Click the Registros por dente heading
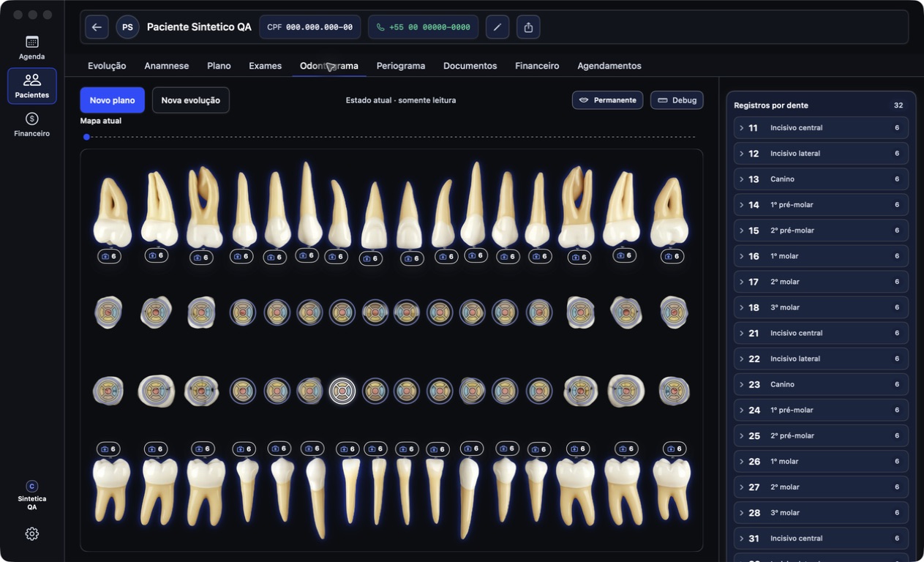This screenshot has height=562, width=924. pyautogui.click(x=771, y=105)
